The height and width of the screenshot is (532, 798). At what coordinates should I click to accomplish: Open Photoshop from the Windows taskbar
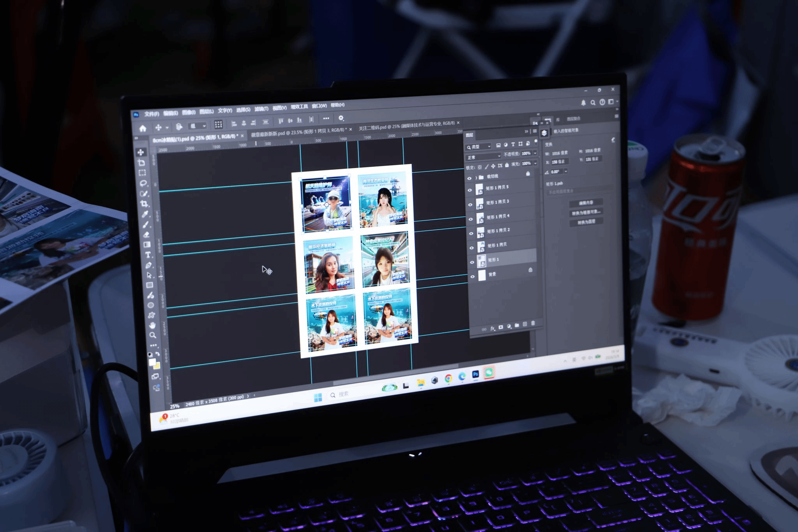475,374
